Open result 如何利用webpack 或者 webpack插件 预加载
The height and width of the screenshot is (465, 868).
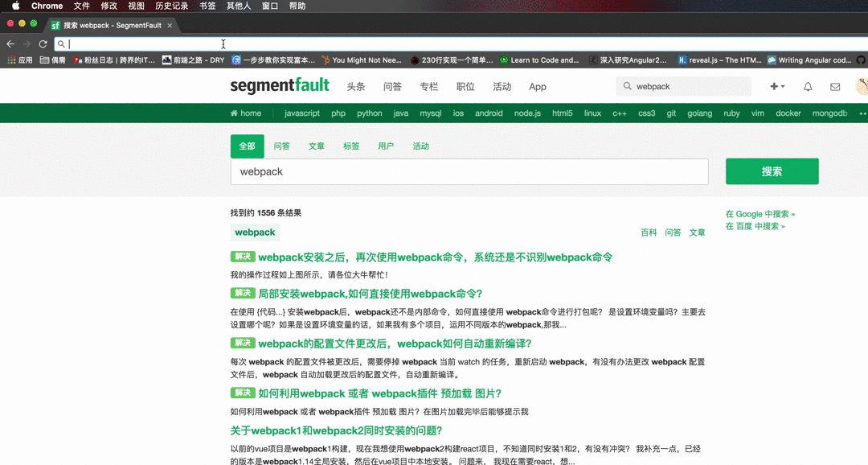click(379, 393)
